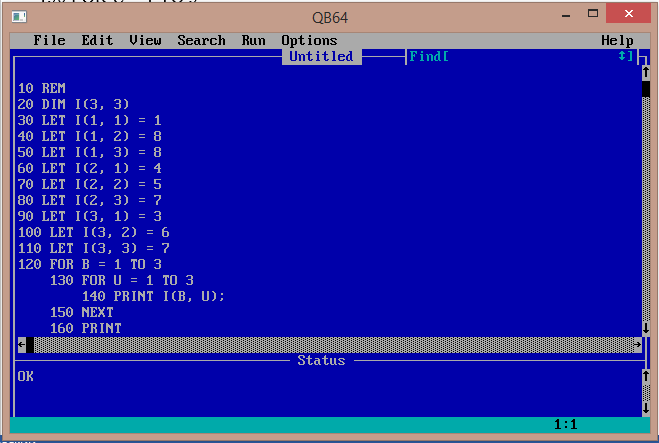Viewport: 659px width, 443px height.
Task: Click the Status panel title label
Action: pyautogui.click(x=322, y=361)
